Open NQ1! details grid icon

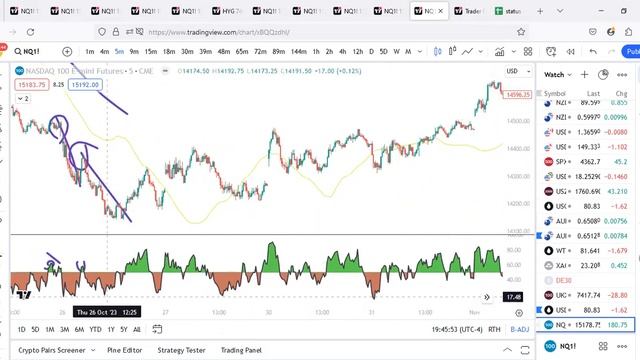(603, 346)
